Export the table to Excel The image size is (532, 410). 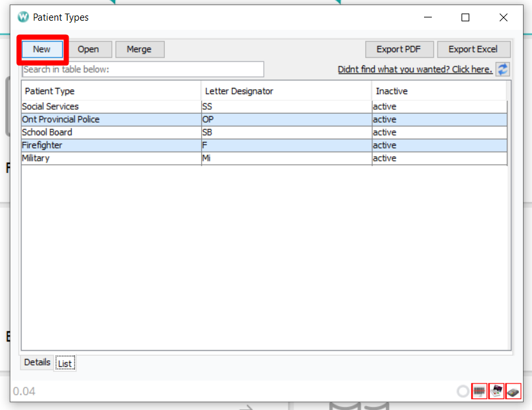[474, 49]
